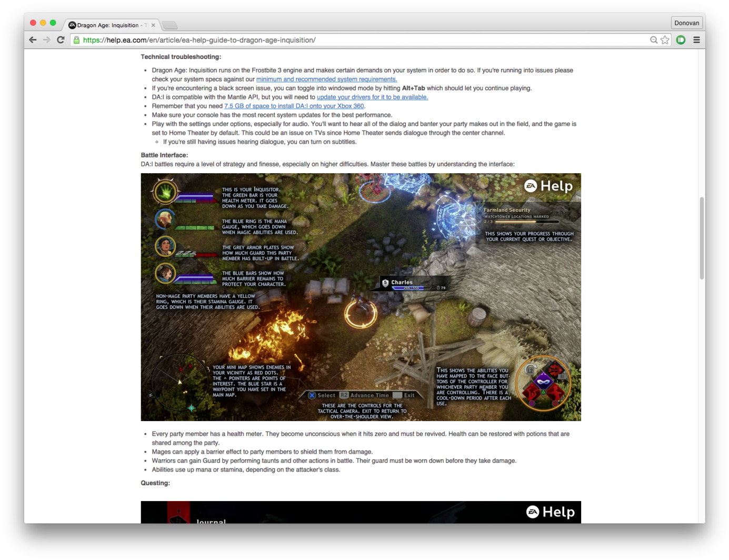Screen dimensions: 729x560
Task: Open the 7.5 GB Xbox 360 install link
Action: (294, 106)
